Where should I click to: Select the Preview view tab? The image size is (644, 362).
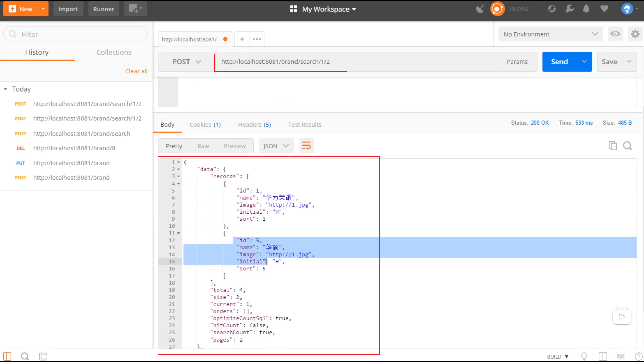pyautogui.click(x=234, y=146)
